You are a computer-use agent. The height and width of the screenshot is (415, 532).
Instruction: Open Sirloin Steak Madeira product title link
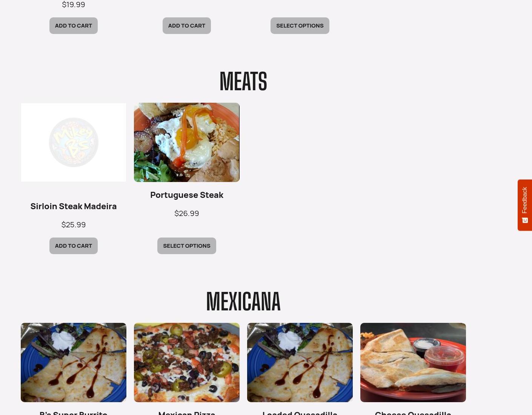click(x=74, y=206)
